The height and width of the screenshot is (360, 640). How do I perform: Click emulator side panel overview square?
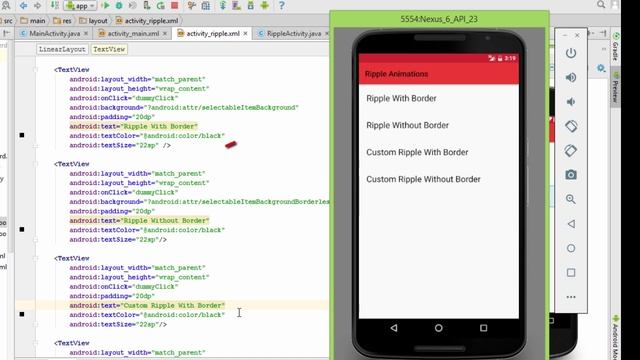[x=571, y=273]
